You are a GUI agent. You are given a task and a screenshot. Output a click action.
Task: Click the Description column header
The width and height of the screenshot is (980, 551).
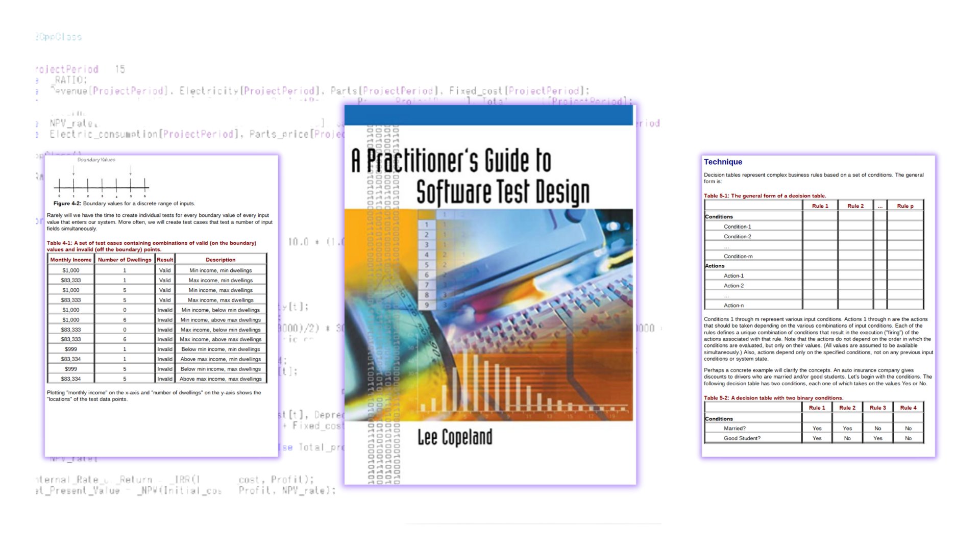point(220,260)
